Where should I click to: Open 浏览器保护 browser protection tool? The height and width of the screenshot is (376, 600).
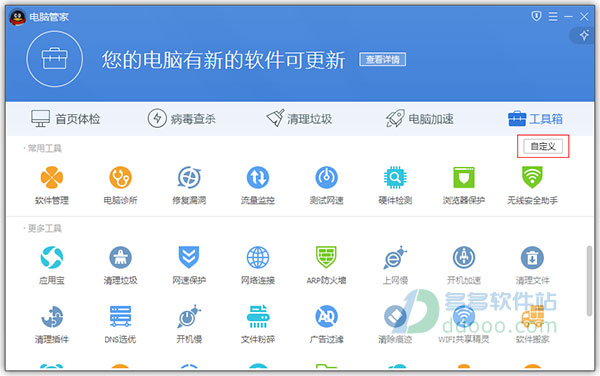pos(464,185)
